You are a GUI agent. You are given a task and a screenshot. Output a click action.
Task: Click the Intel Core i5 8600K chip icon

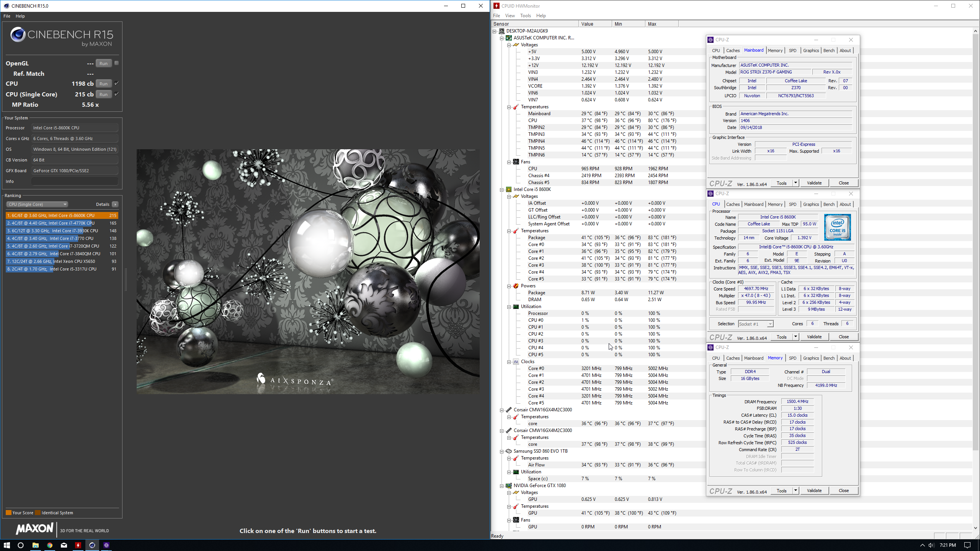509,189
